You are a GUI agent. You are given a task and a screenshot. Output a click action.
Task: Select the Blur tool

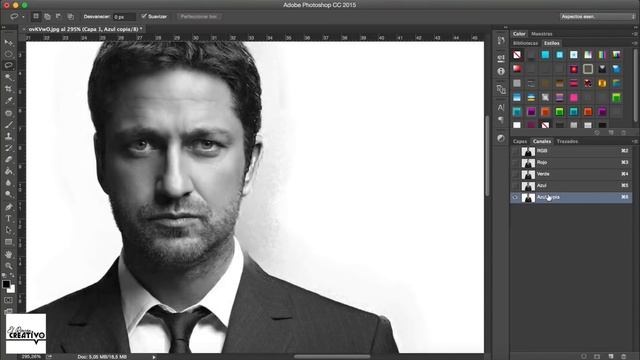8,182
